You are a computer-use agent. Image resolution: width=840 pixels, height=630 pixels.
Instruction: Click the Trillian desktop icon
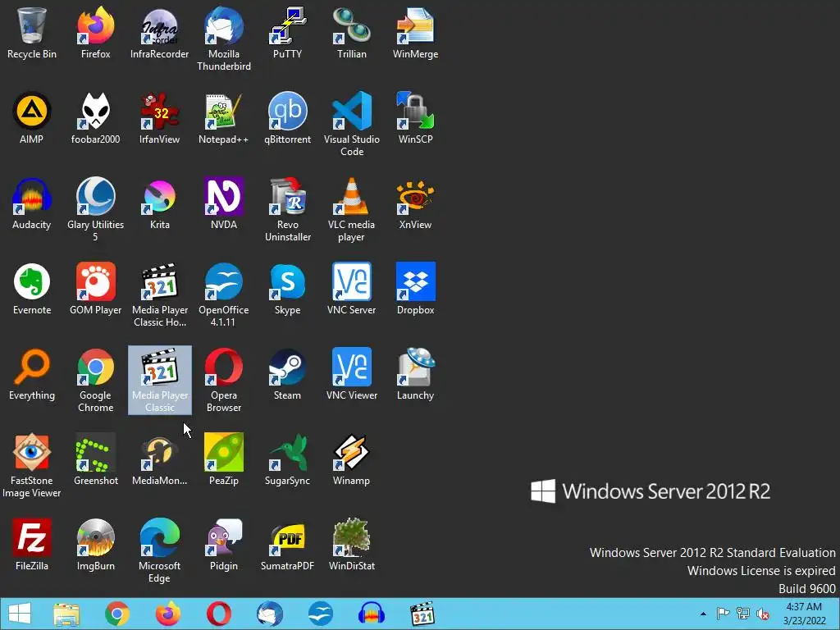tap(351, 33)
